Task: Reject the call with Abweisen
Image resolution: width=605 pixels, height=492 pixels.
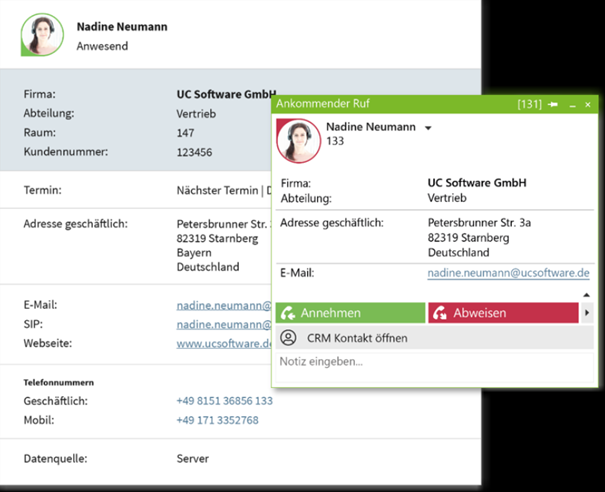Action: [503, 313]
